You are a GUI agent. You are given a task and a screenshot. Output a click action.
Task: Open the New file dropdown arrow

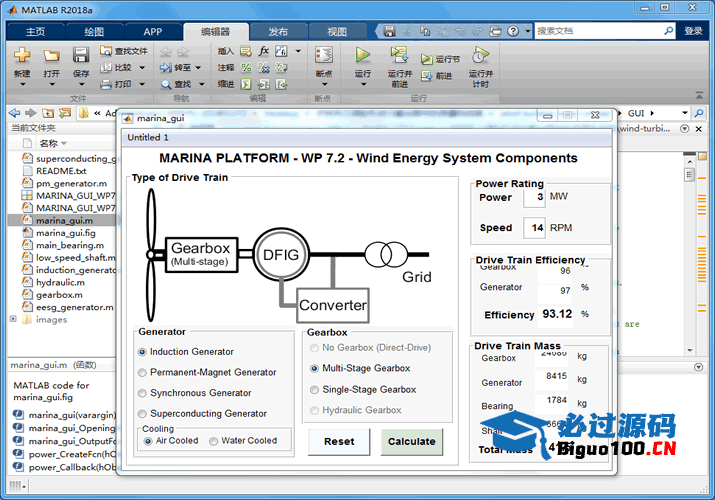coord(22,84)
